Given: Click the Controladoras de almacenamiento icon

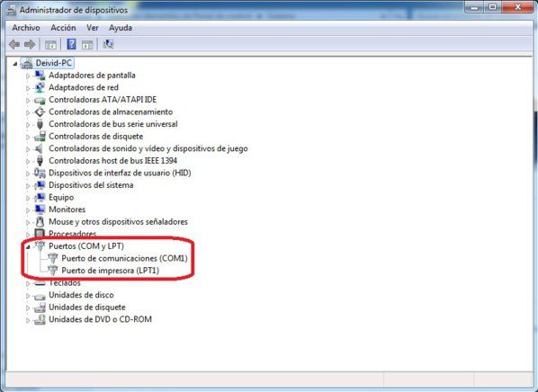Looking at the screenshot, I should [40, 111].
